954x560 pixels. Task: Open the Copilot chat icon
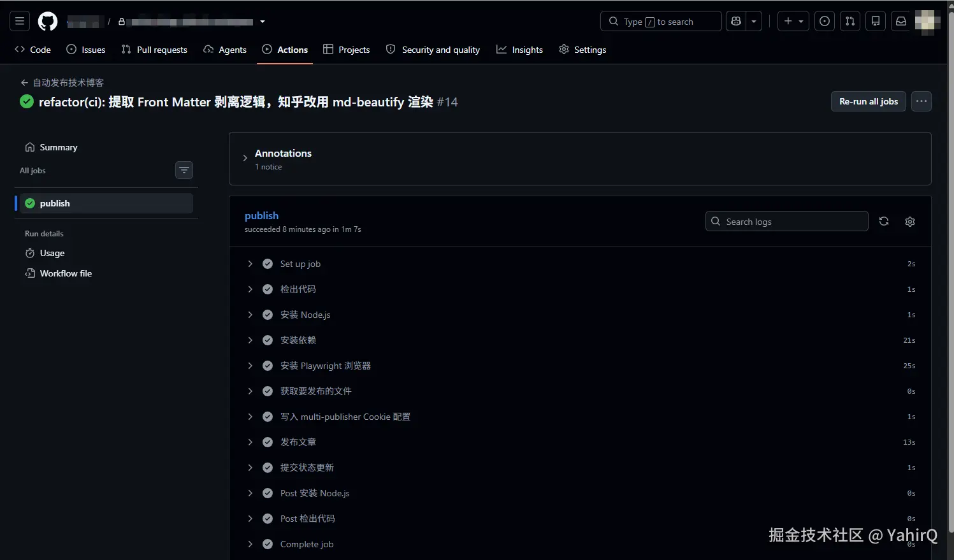[736, 21]
